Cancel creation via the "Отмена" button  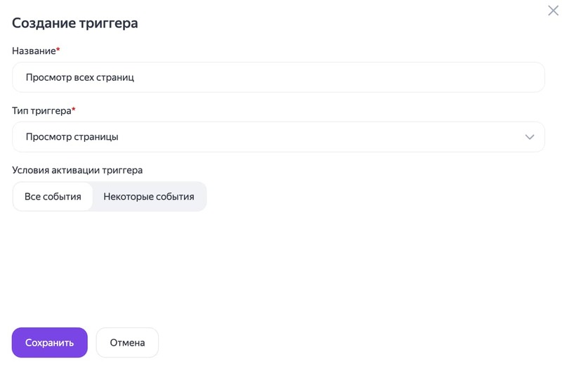(x=127, y=343)
